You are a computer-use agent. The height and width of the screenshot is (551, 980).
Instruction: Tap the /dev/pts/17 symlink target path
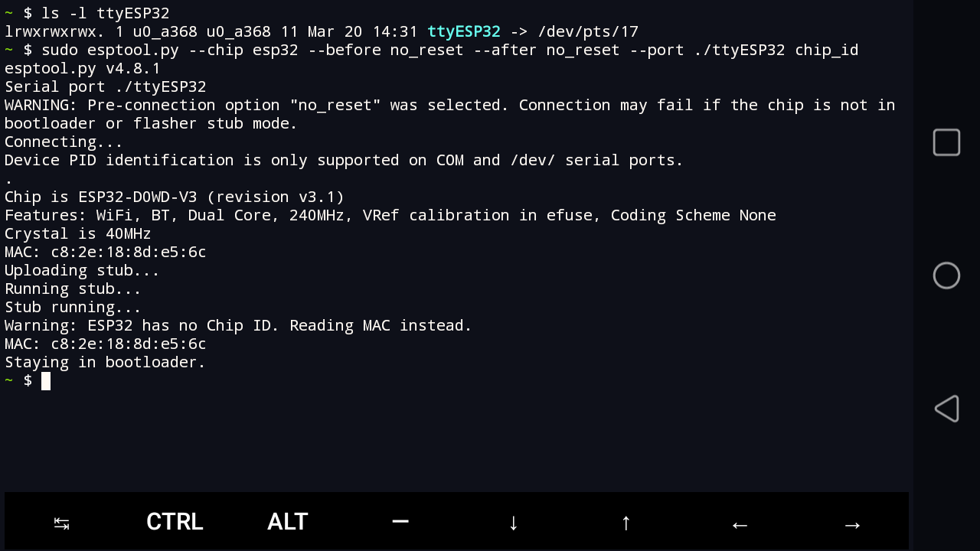[x=588, y=31]
